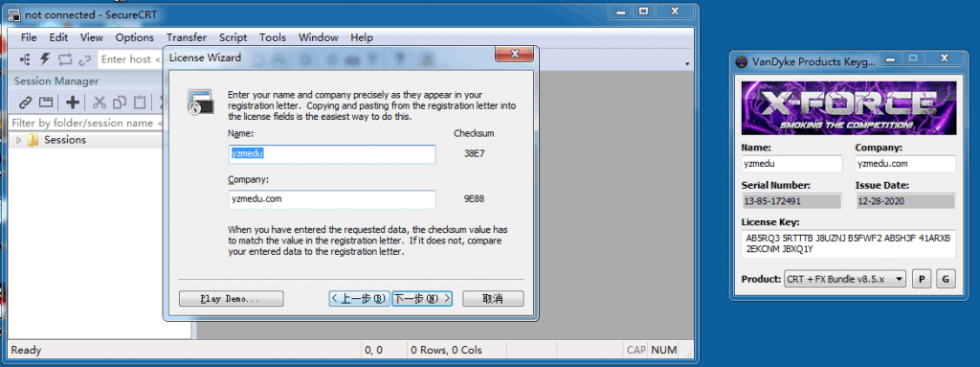The width and height of the screenshot is (980, 367).
Task: Click the grayed Disconnect link icon
Action: click(84, 59)
